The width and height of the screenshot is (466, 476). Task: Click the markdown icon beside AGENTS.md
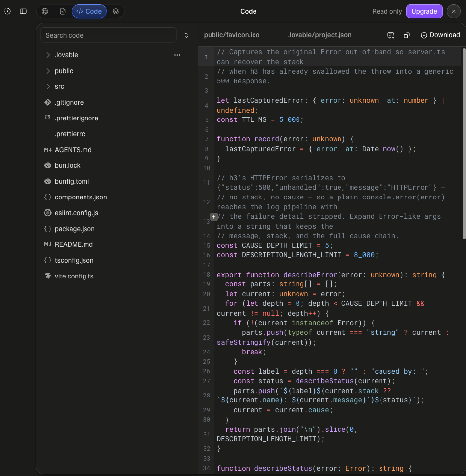48,150
